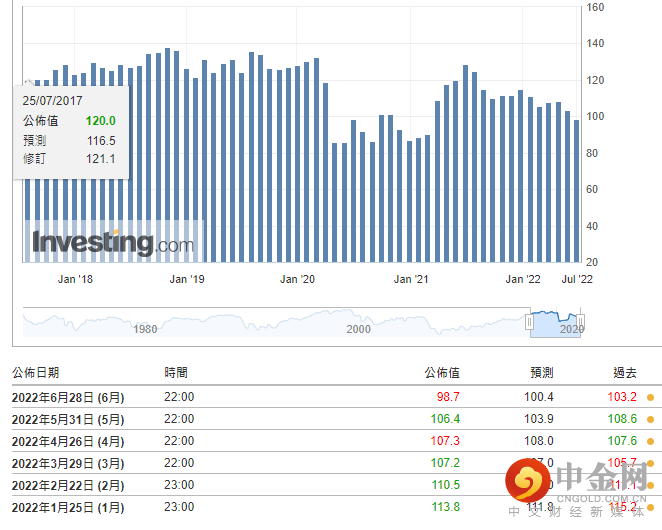The width and height of the screenshot is (662, 530).
Task: Click the 2000 mark in the navigator timeline
Action: (x=358, y=329)
